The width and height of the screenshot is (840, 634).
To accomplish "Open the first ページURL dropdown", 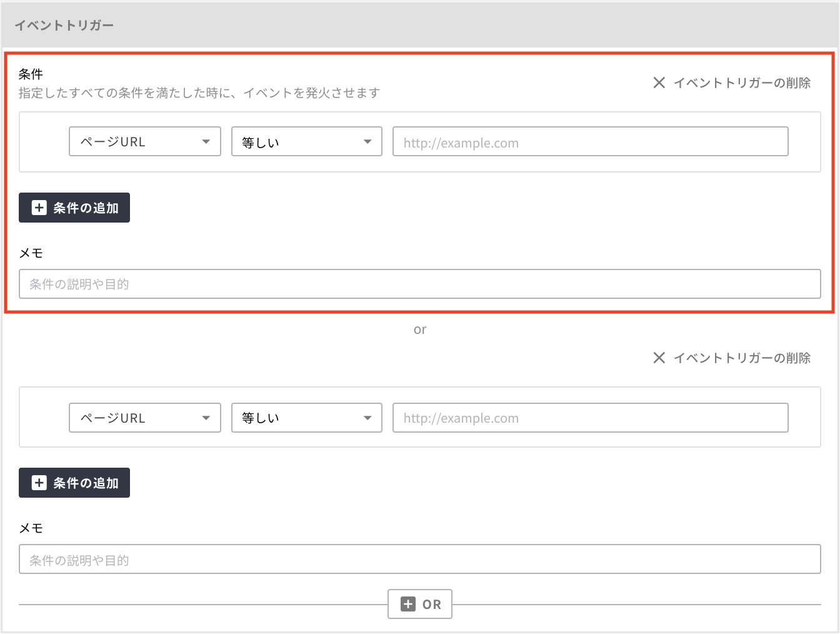I will tap(145, 141).
